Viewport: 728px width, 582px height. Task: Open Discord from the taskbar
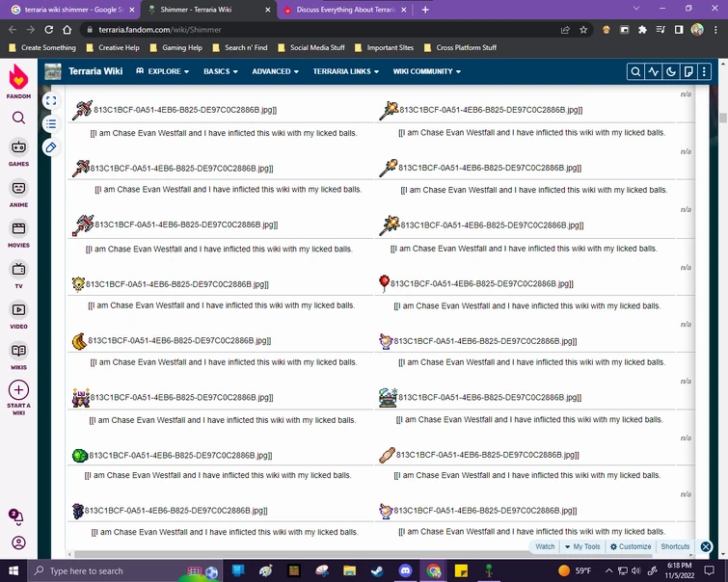pos(405,570)
